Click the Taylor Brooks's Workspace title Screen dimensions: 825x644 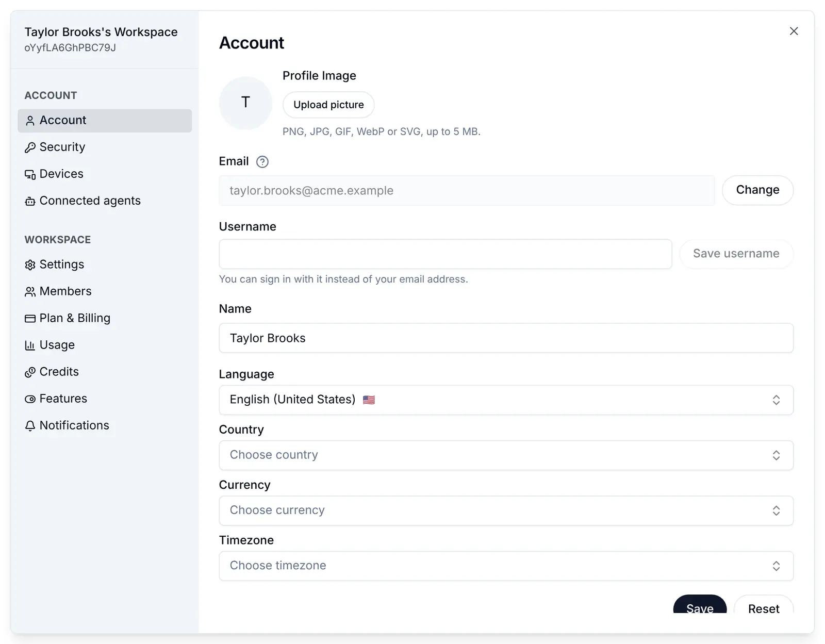click(x=101, y=32)
